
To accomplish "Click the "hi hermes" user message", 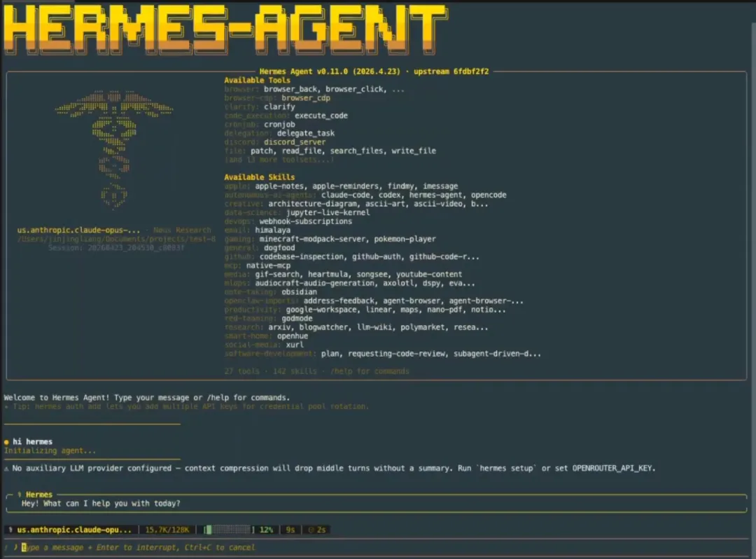I will (x=32, y=441).
